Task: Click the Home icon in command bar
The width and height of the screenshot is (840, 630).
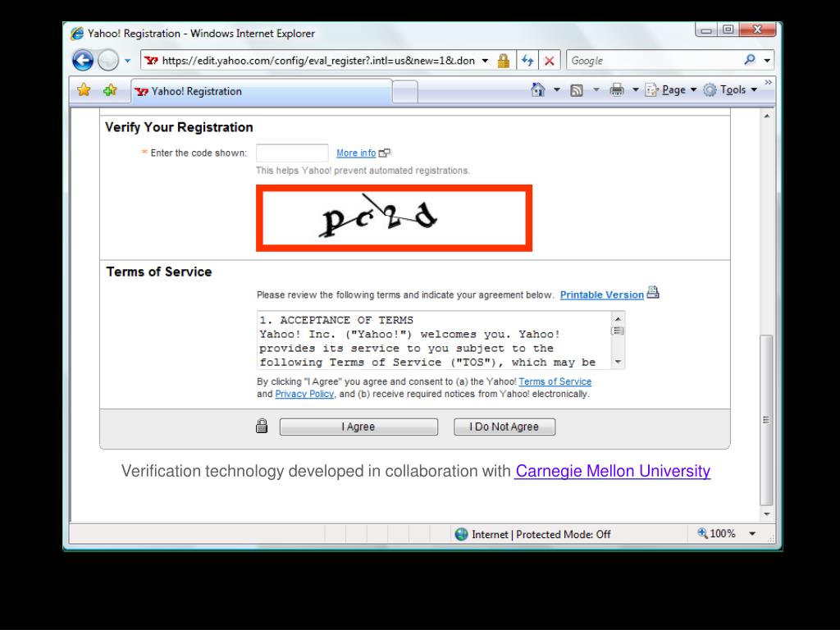Action: pyautogui.click(x=538, y=90)
